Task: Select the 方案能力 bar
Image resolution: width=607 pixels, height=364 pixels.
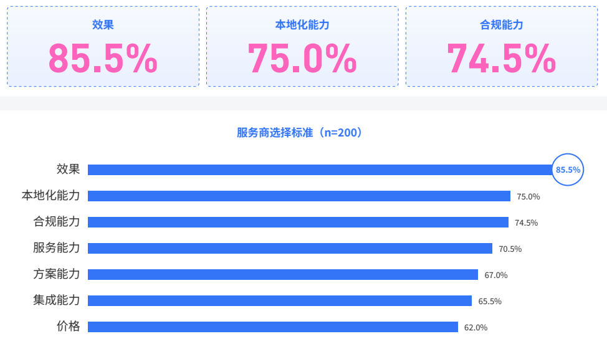Action: pyautogui.click(x=283, y=274)
